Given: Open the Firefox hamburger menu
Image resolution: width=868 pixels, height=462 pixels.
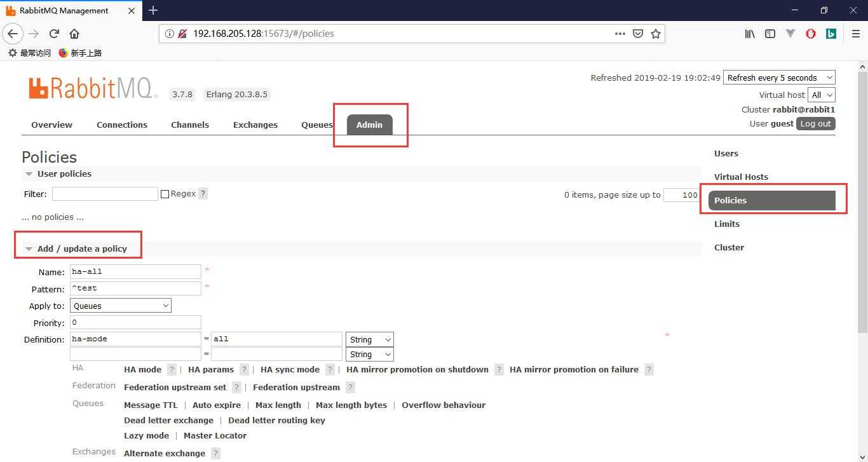Looking at the screenshot, I should click(855, 34).
